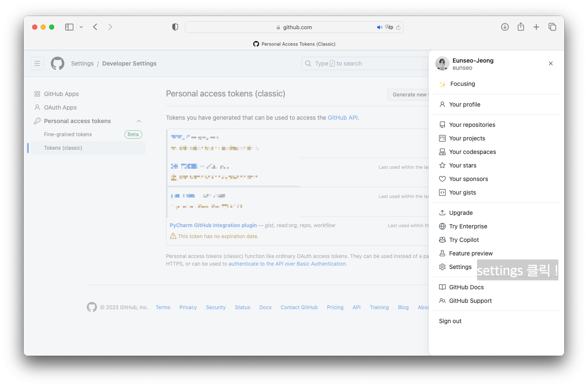Viewport: 588px width, 387px height.
Task: Click the Contact GitHub footer link
Action: (x=299, y=307)
